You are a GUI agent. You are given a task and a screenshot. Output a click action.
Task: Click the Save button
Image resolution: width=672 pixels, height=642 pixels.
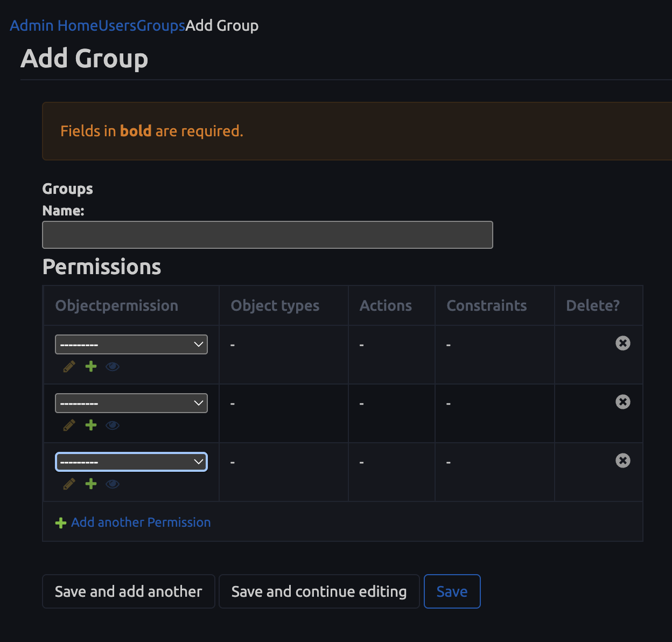452,591
